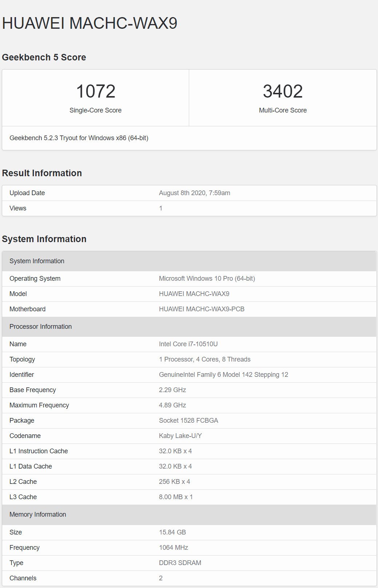The width and height of the screenshot is (378, 588).
Task: Click the Views row label
Action: [x=18, y=208]
